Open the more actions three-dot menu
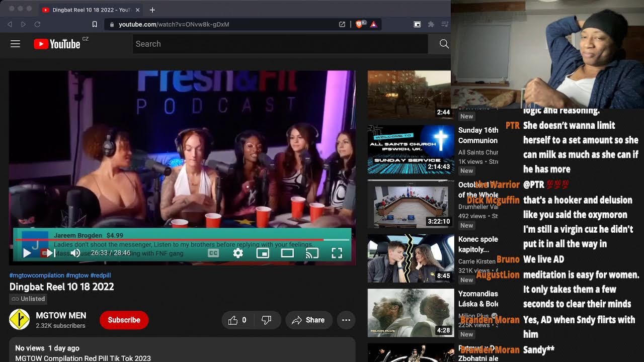644x362 pixels. click(346, 320)
